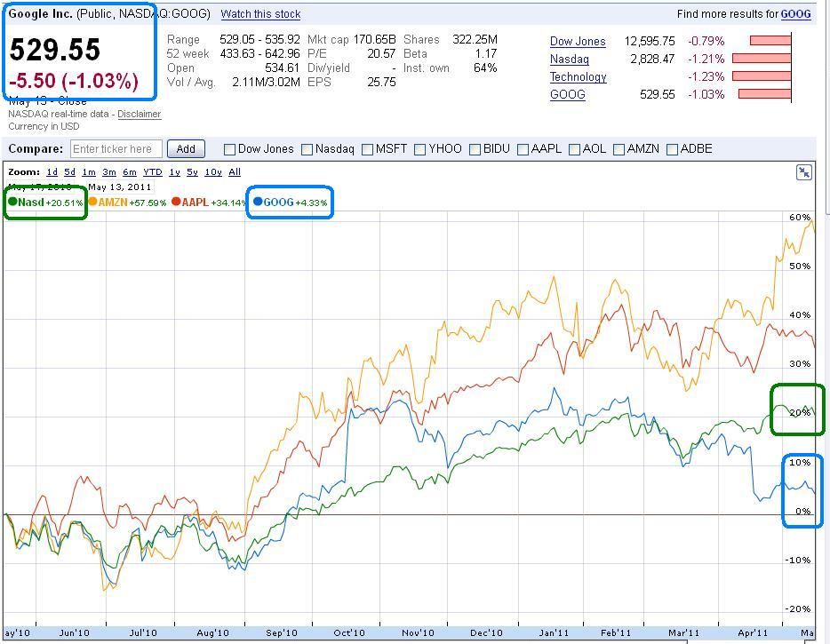The width and height of the screenshot is (830, 644).
Task: Click the Vol / Avg. value 2.11M/3.02M
Action: coord(266,82)
